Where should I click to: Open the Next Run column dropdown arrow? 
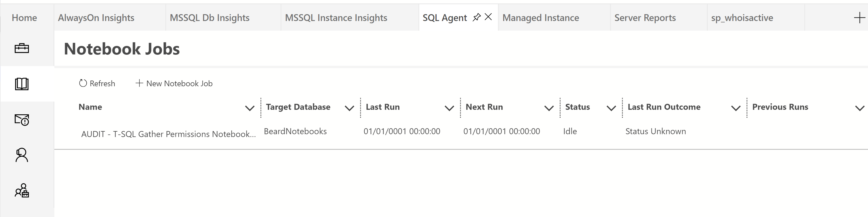point(549,108)
